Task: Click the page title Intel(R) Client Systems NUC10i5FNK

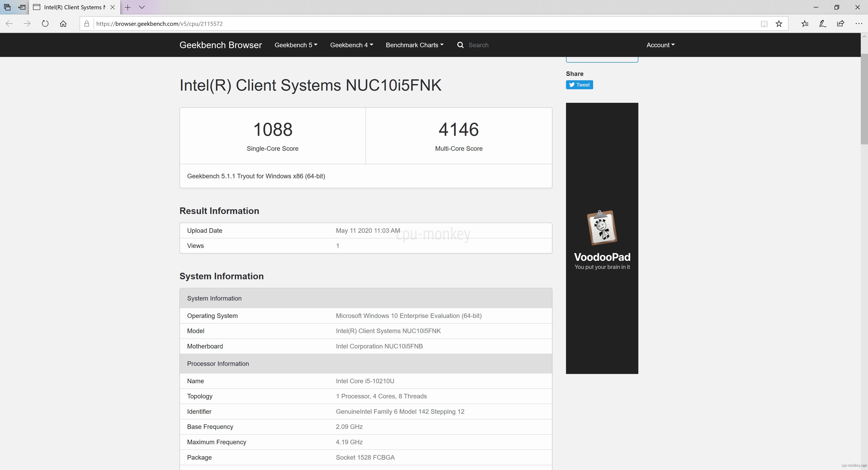Action: pyautogui.click(x=310, y=85)
